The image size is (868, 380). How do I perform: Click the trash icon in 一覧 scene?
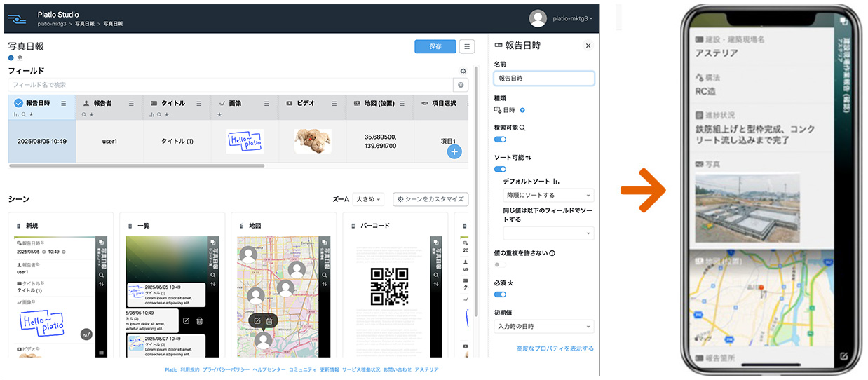pos(200,320)
